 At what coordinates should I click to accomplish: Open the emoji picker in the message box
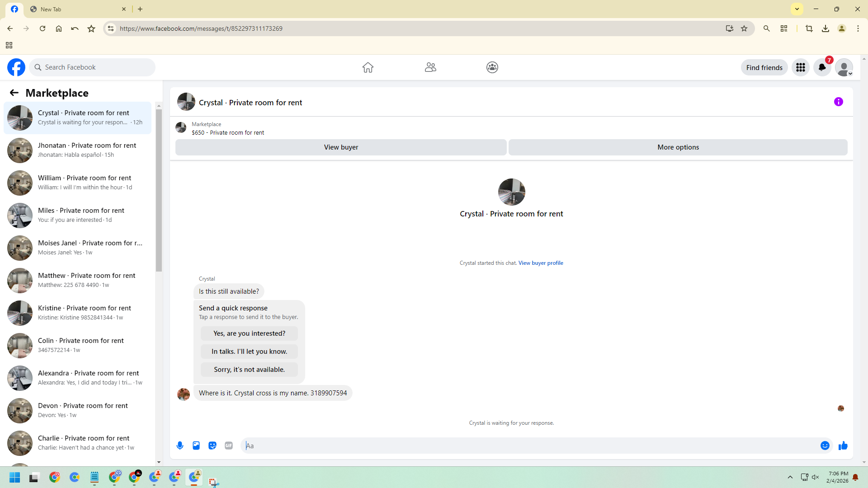click(825, 446)
